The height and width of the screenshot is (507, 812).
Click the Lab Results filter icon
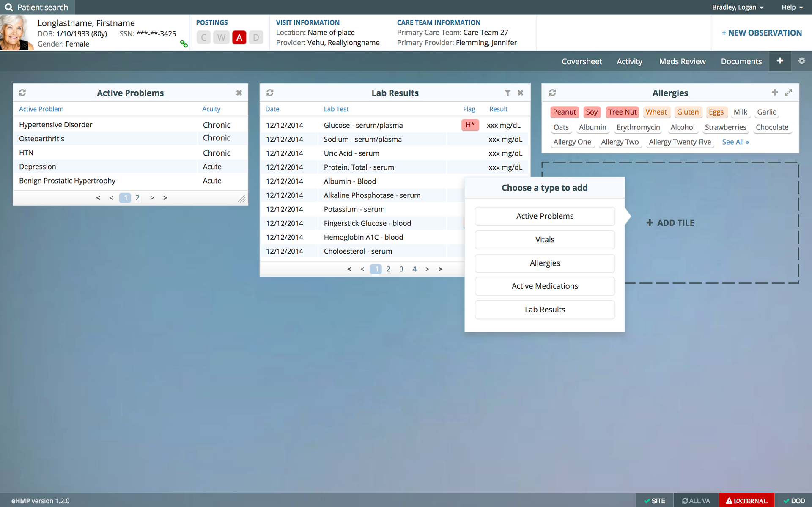tap(507, 93)
